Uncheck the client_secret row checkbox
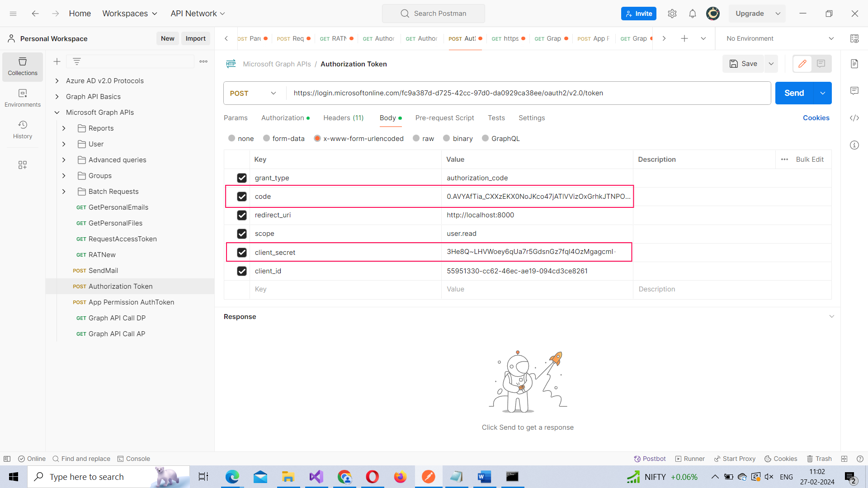 [x=242, y=253]
